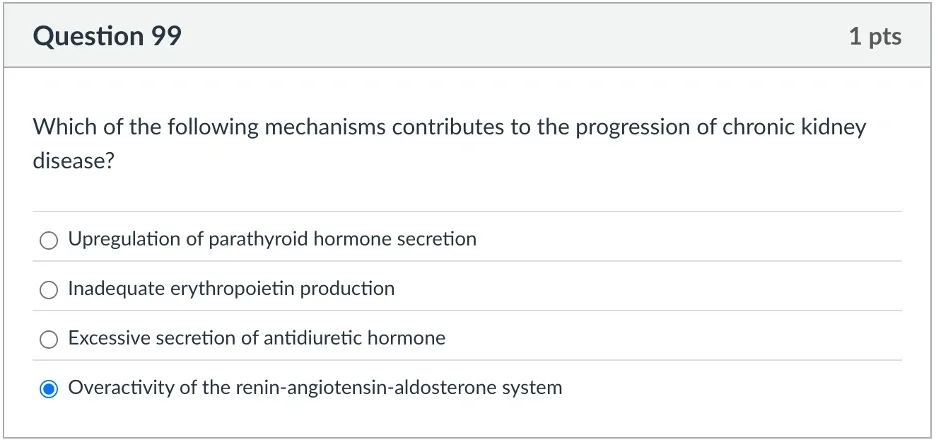
Task: Click the 'Question 99' heading
Action: click(x=107, y=37)
